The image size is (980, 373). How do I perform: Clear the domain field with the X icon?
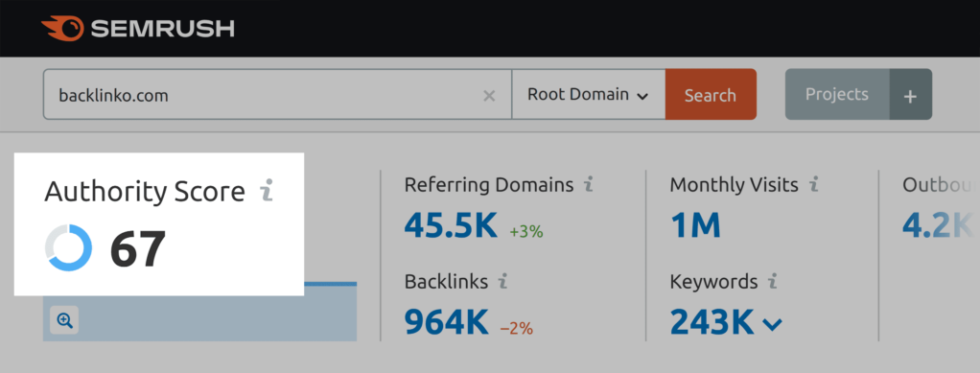(x=489, y=96)
